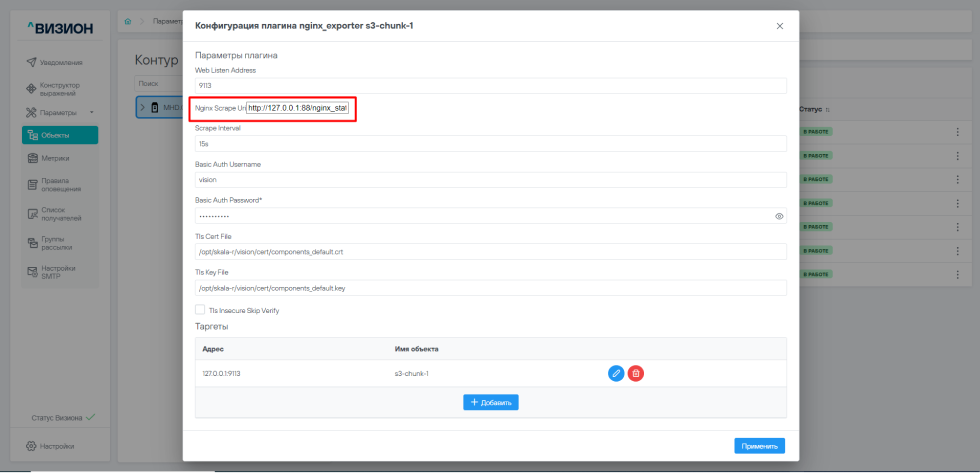Open Правила оповещения in the sidebar
Screen dimensions: 980x473
point(61,184)
